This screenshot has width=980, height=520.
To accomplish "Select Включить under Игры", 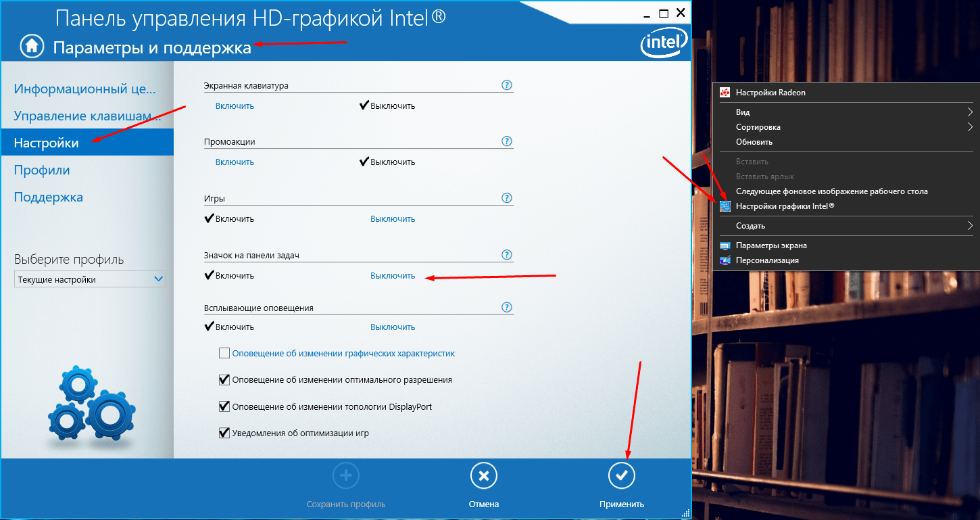I will pos(229,218).
